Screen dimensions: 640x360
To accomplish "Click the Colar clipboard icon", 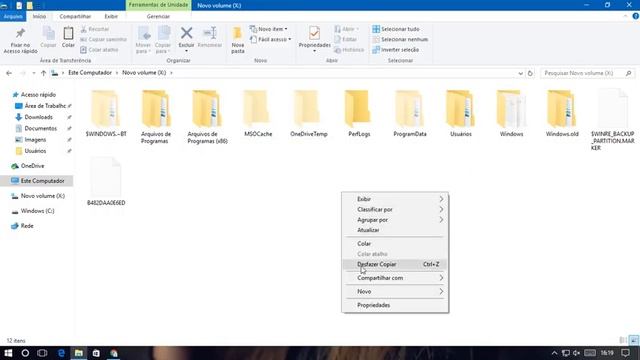I will click(68, 38).
